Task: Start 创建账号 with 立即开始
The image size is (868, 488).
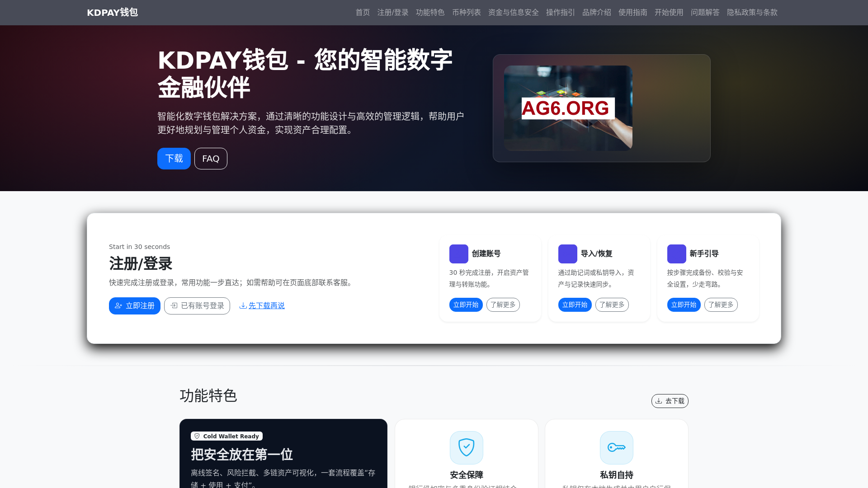Action: [x=466, y=305]
